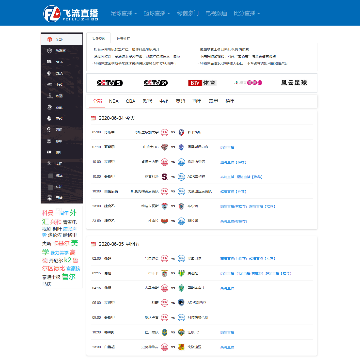Switch to the inactive tab above the news links
Screen dimensions: 360x360
coord(123,39)
